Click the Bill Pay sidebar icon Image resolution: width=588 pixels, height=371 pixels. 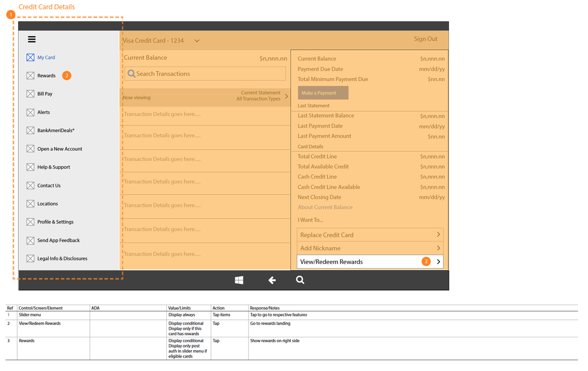pyautogui.click(x=30, y=94)
